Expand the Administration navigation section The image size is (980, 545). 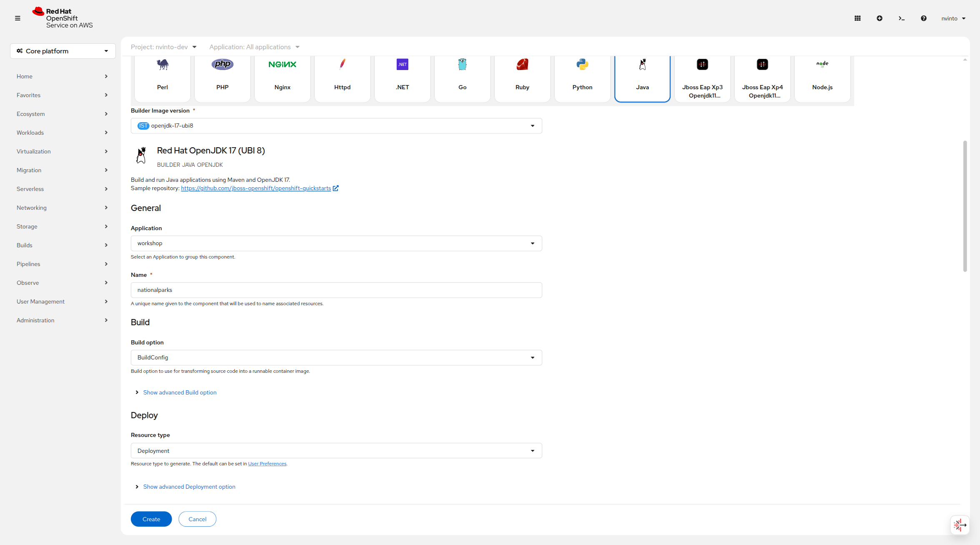(62, 320)
